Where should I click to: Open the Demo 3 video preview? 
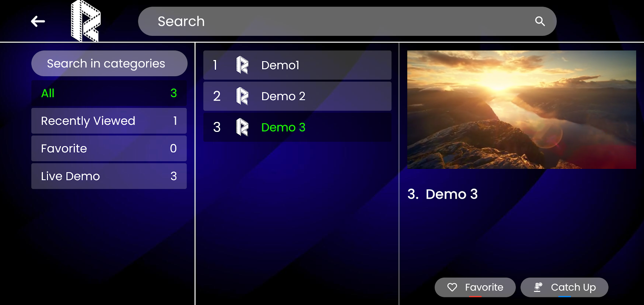522,110
